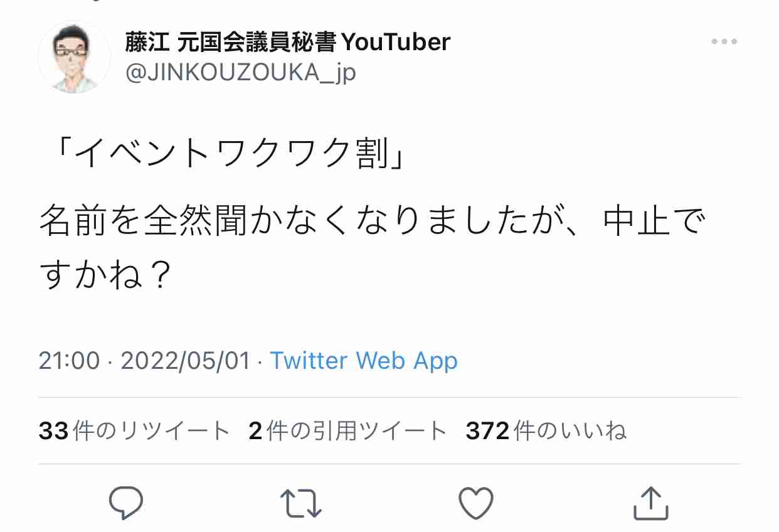Click the retweet arrows icon
This screenshot has width=779, height=532.
(x=300, y=503)
